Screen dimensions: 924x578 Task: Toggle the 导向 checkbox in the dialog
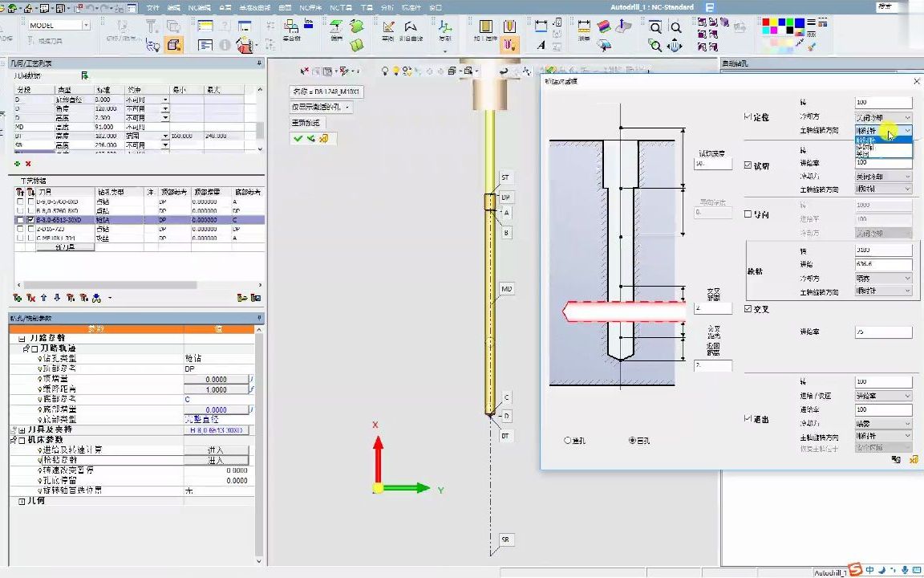tap(748, 214)
